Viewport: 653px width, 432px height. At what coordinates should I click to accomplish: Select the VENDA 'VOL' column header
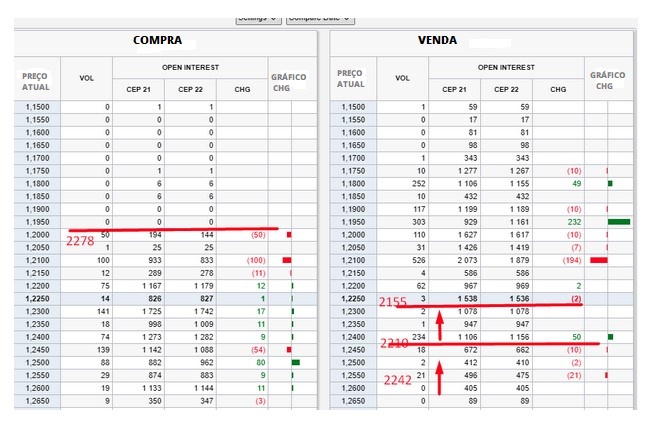point(402,78)
